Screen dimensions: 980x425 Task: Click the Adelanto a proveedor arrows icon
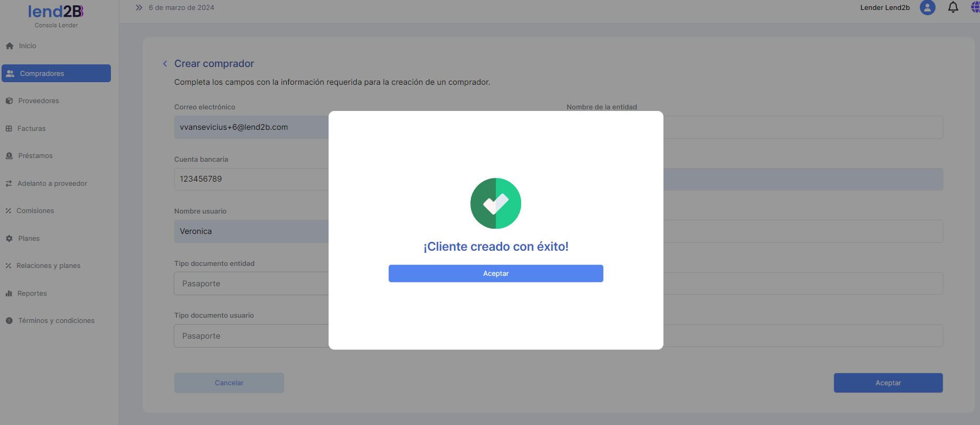[x=9, y=183]
